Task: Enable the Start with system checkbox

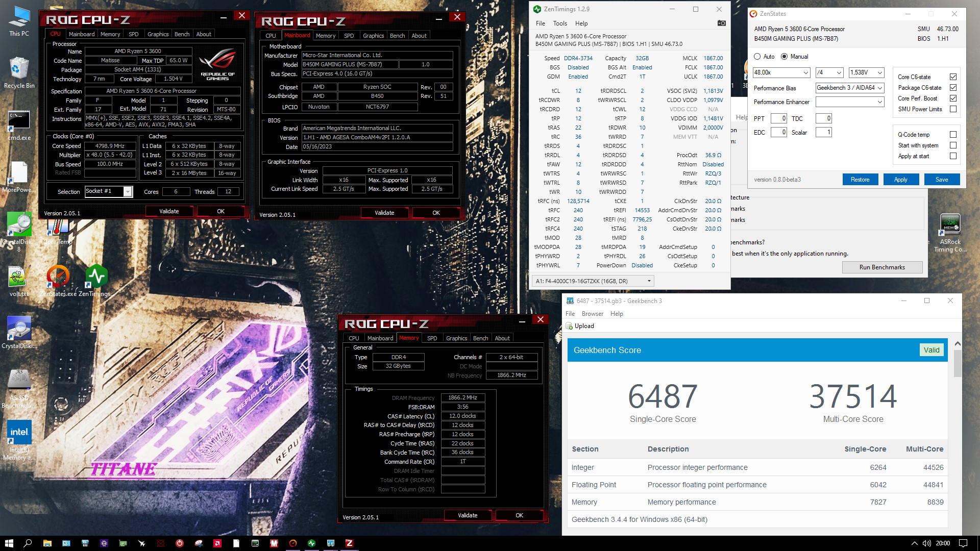Action: click(x=953, y=145)
